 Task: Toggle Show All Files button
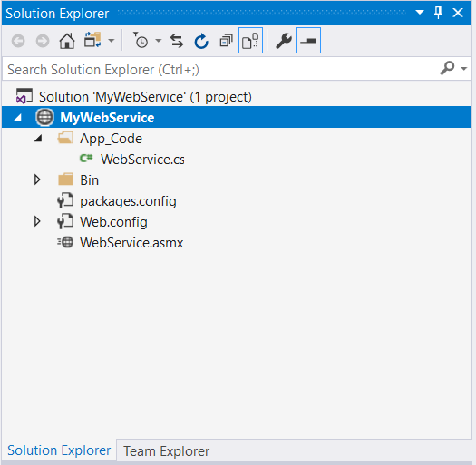pos(250,41)
